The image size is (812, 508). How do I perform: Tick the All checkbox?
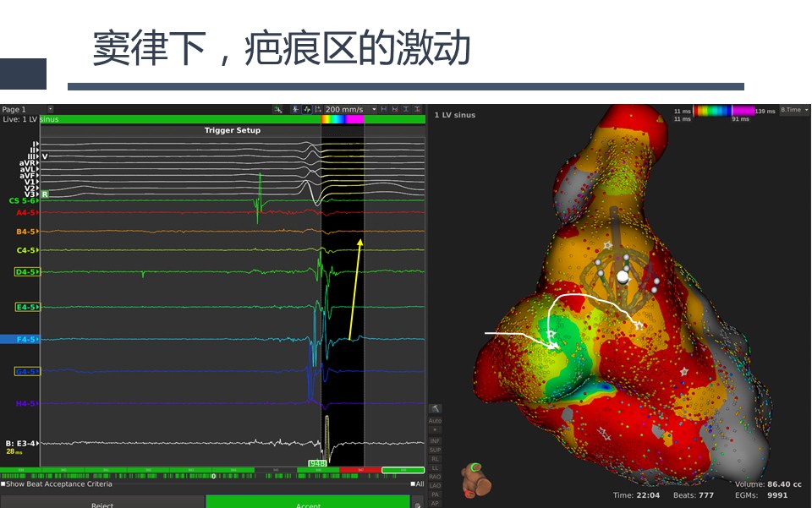(x=413, y=484)
